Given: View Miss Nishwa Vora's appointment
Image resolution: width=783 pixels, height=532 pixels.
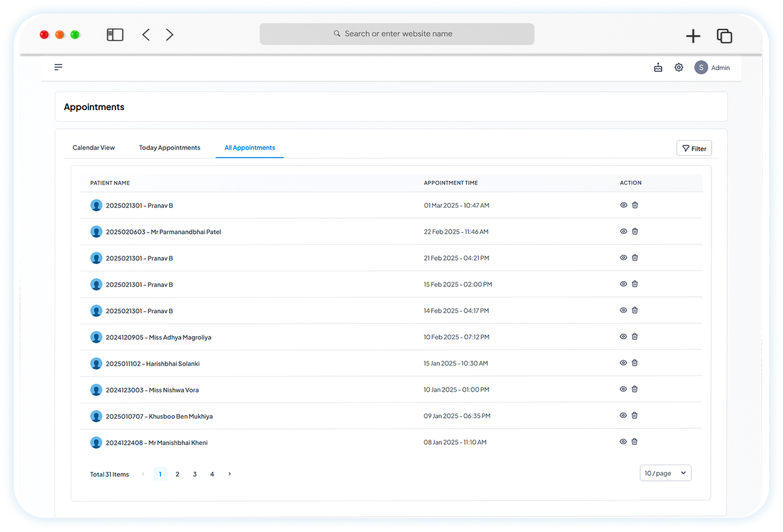Looking at the screenshot, I should click(623, 389).
